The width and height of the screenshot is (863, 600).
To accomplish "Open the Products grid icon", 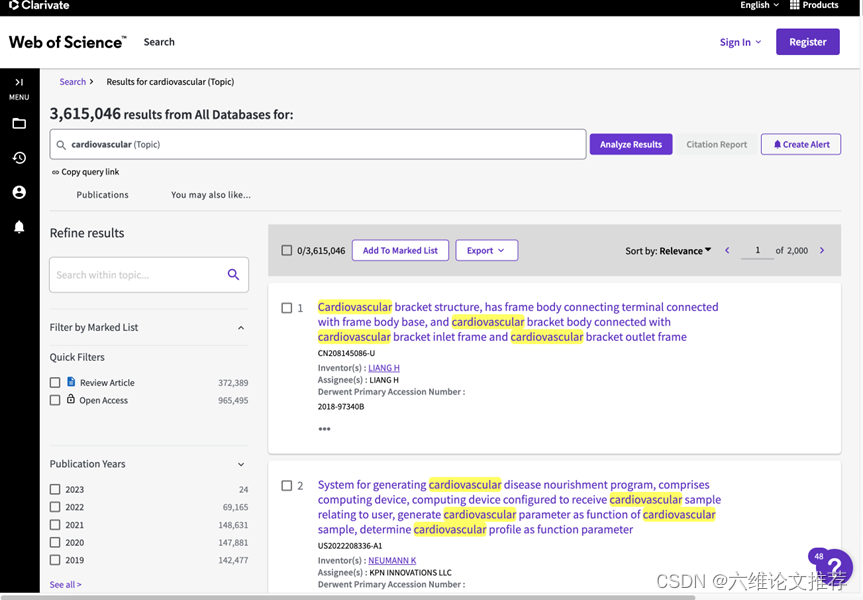I will point(794,5).
